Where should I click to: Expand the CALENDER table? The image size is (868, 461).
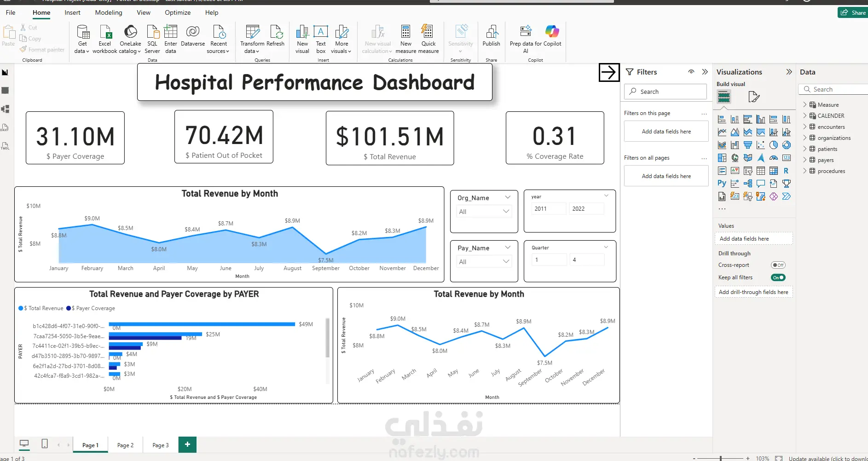805,116
